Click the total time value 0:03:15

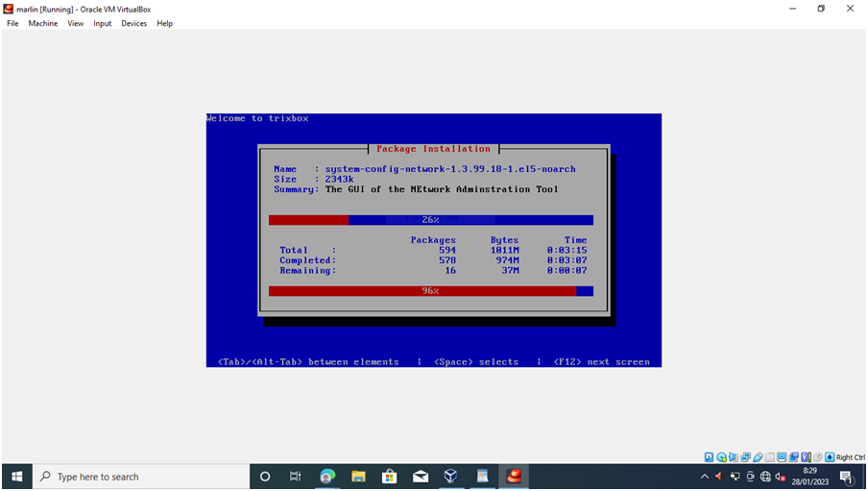pos(567,250)
